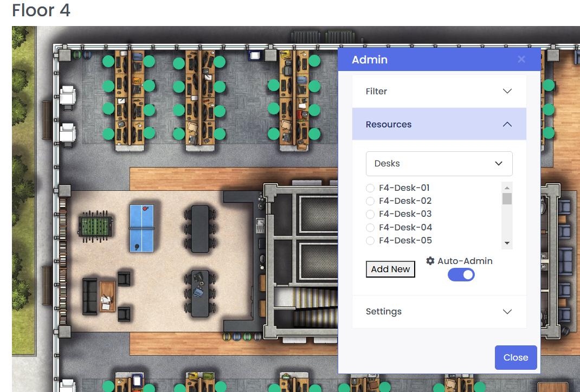Expand the Filter section chevron
This screenshot has width=580, height=392.
click(507, 91)
